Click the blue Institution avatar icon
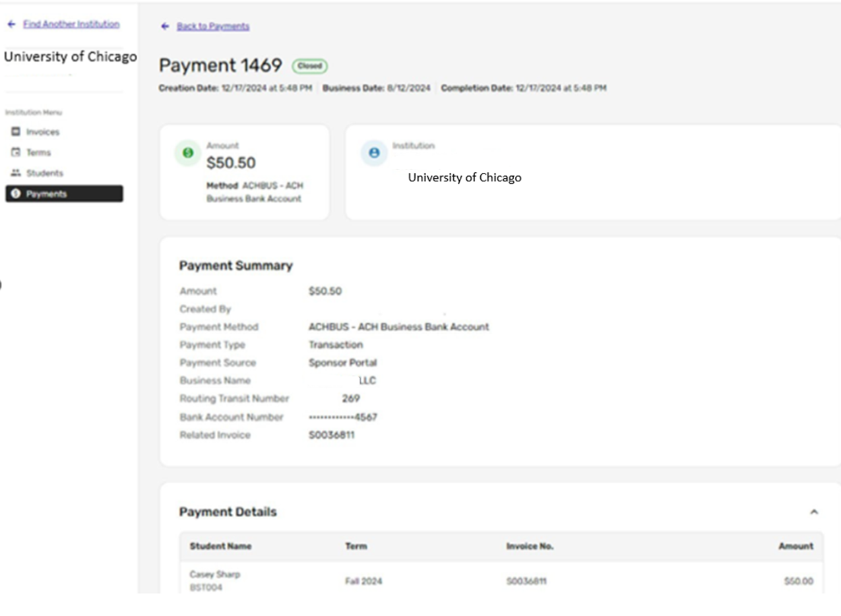This screenshot has width=841, height=616. point(374,153)
